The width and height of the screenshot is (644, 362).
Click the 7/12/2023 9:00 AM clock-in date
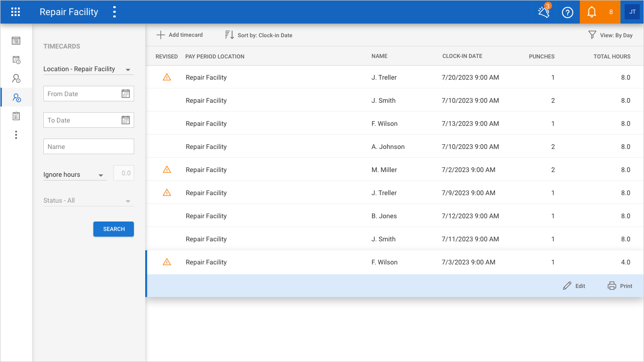pyautogui.click(x=471, y=216)
